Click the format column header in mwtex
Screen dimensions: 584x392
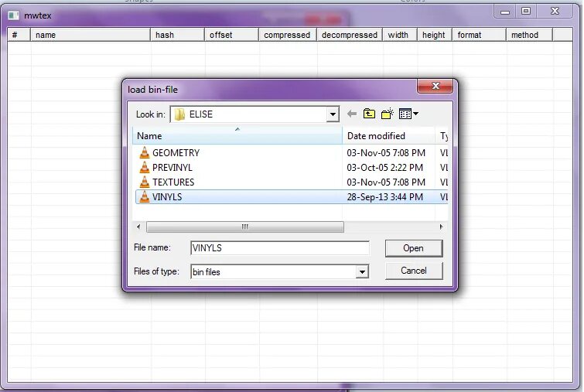click(x=480, y=35)
